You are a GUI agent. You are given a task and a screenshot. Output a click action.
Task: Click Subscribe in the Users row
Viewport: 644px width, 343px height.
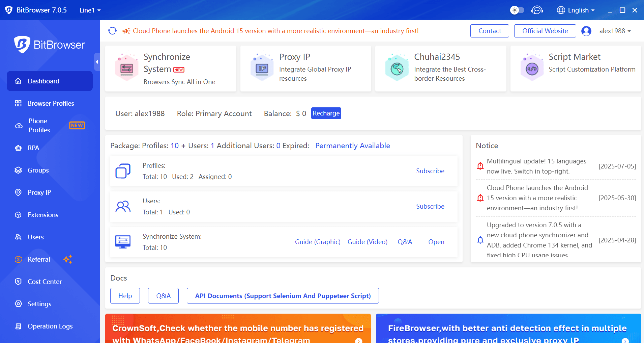tap(430, 206)
